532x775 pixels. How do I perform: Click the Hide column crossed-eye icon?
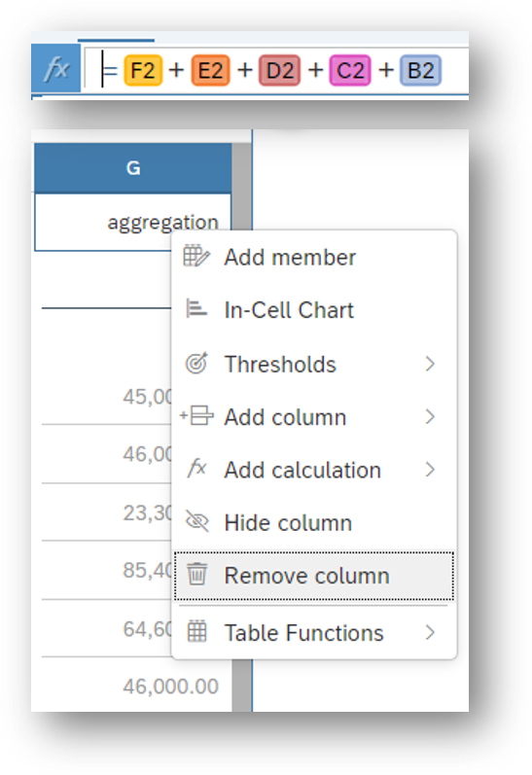(x=196, y=521)
